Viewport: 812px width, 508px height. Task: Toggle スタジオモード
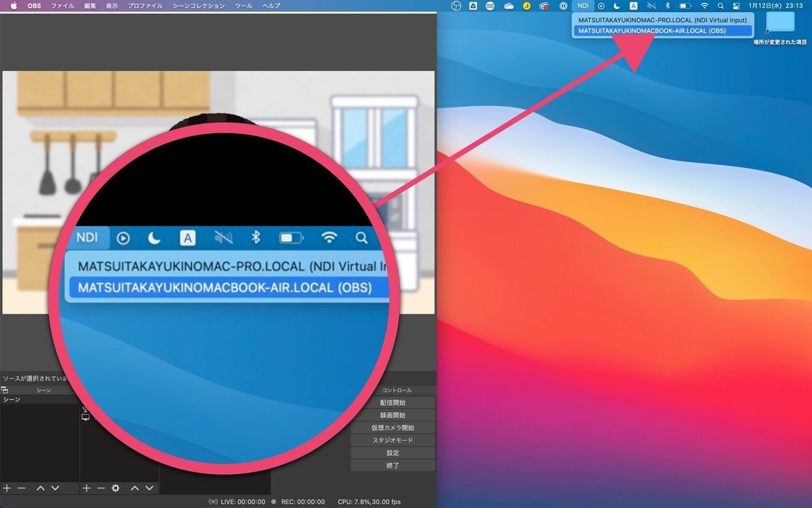point(392,440)
